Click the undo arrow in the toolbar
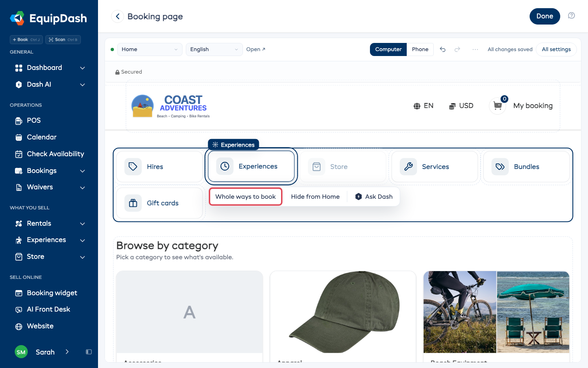588x368 pixels. click(443, 49)
